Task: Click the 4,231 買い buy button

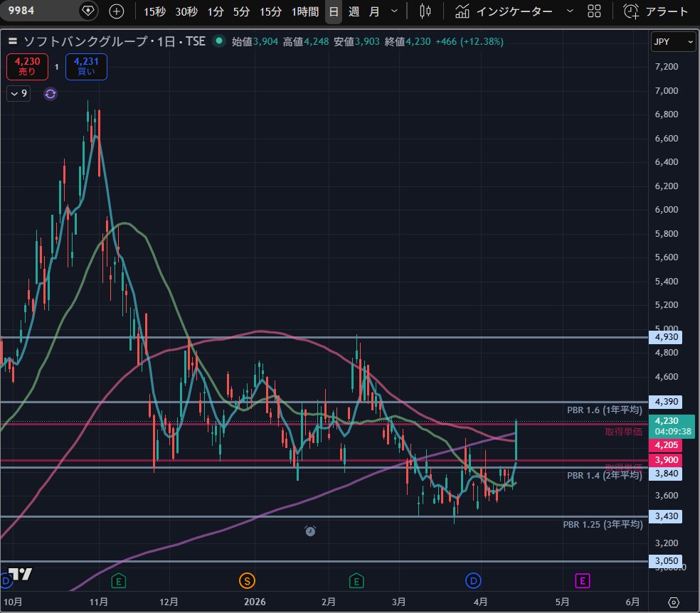Action: coord(86,66)
